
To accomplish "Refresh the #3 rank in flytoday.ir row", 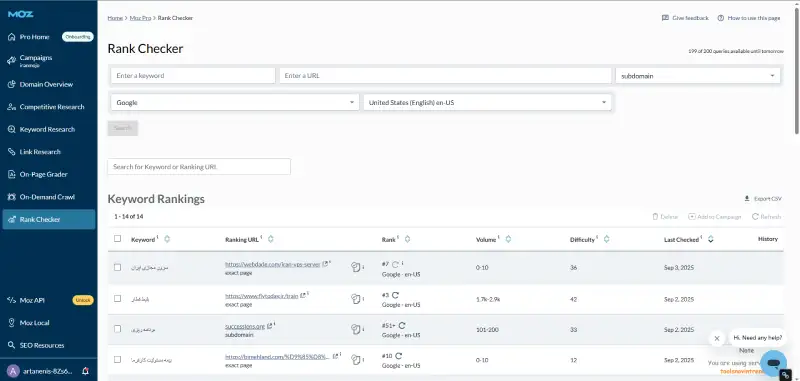I will (395, 295).
